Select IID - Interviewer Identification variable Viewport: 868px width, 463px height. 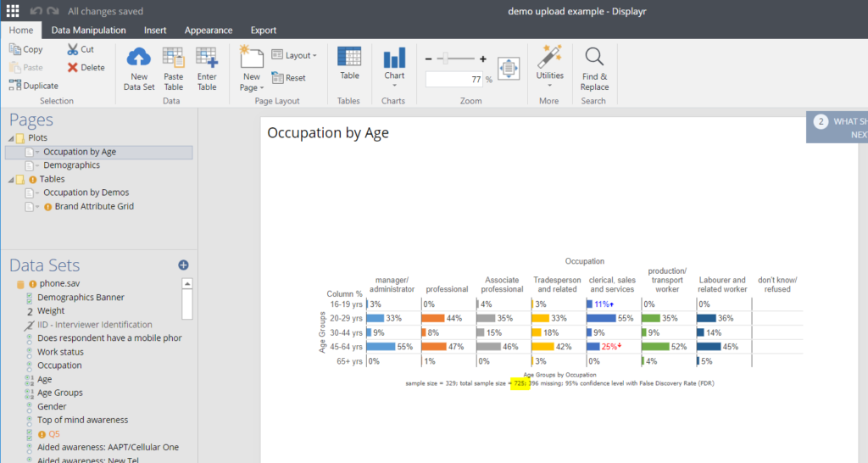(95, 325)
